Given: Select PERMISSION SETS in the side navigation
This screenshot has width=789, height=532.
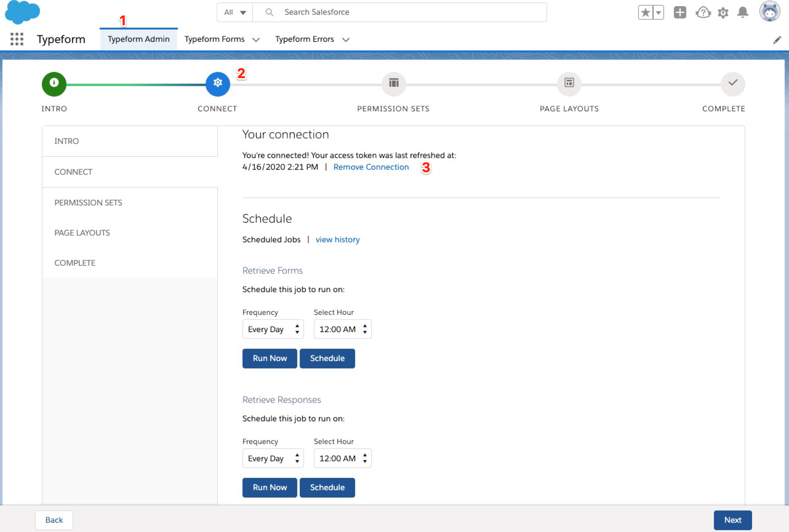Looking at the screenshot, I should (x=130, y=202).
